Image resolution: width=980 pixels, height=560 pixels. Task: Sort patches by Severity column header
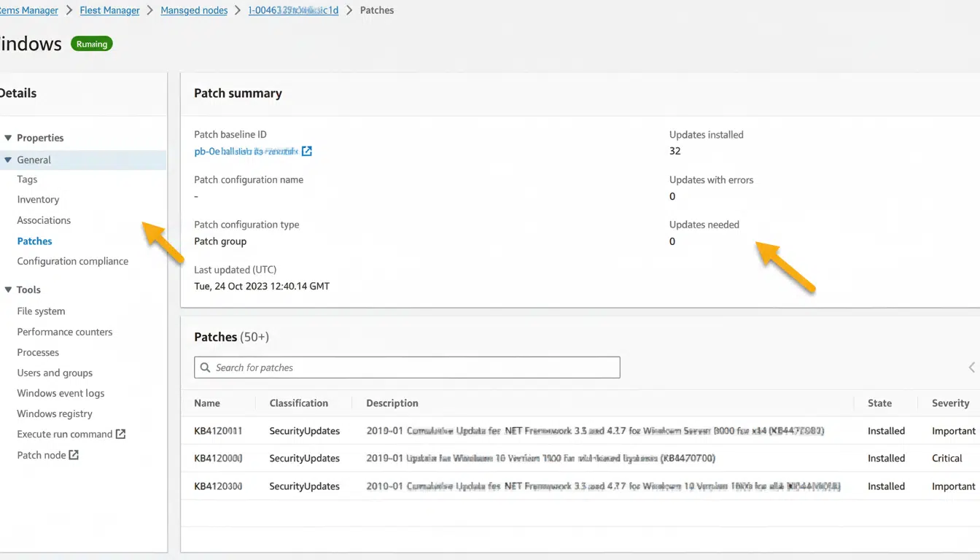[x=950, y=403]
